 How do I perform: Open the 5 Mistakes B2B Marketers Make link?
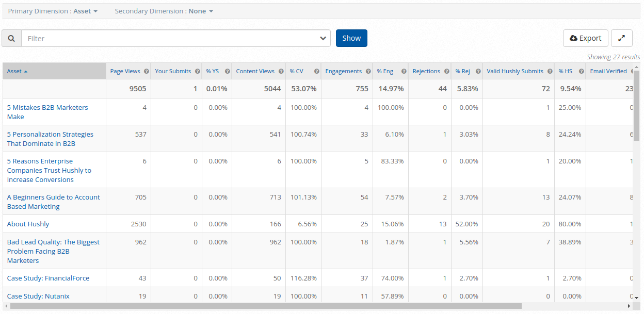[x=47, y=112]
